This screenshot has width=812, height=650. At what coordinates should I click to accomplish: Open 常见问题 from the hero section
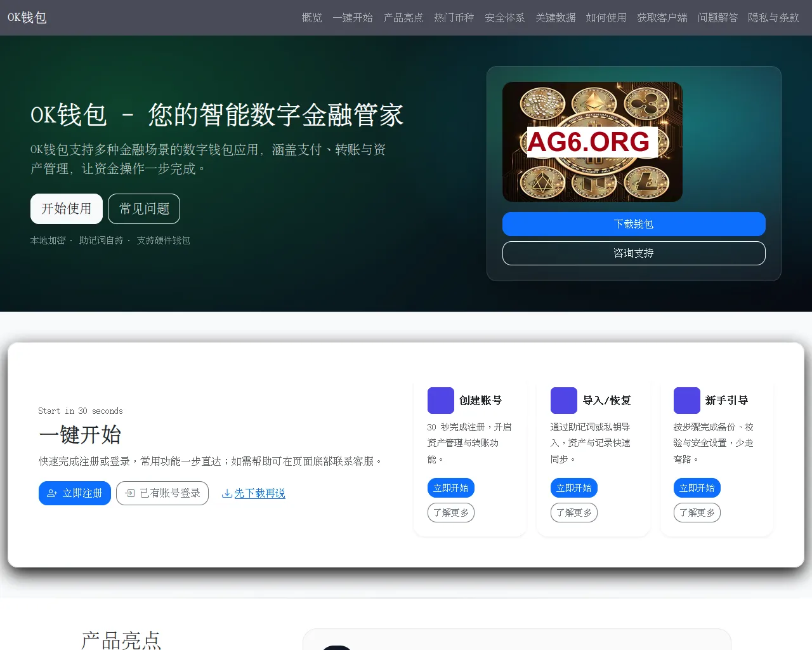point(144,209)
